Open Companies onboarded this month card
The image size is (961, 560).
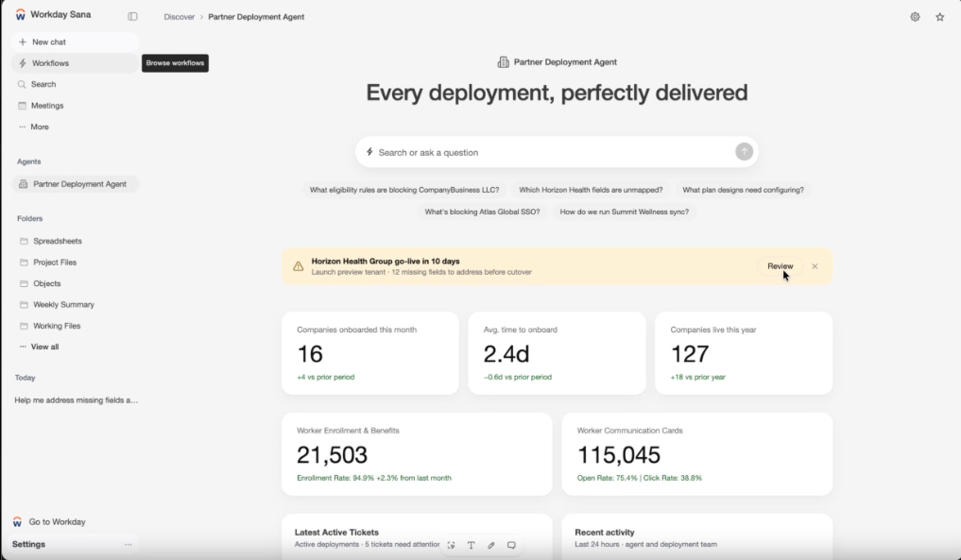pos(370,353)
